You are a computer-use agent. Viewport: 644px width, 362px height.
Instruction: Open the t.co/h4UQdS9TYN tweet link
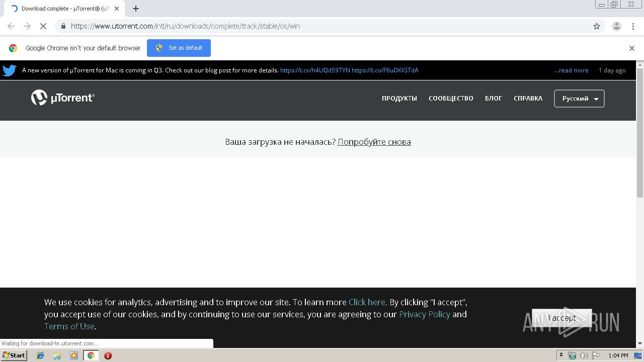[x=315, y=70]
